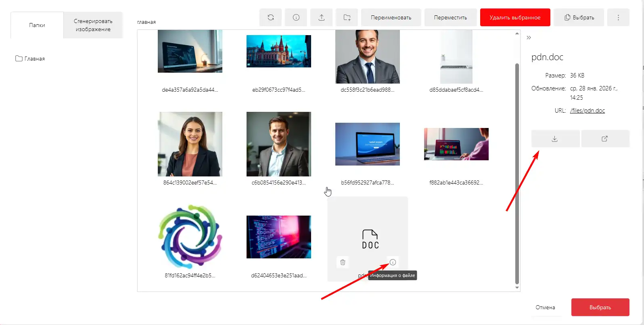The height and width of the screenshot is (325, 644).
Task: Select the colorful swirl logo thumbnail
Action: (x=190, y=237)
